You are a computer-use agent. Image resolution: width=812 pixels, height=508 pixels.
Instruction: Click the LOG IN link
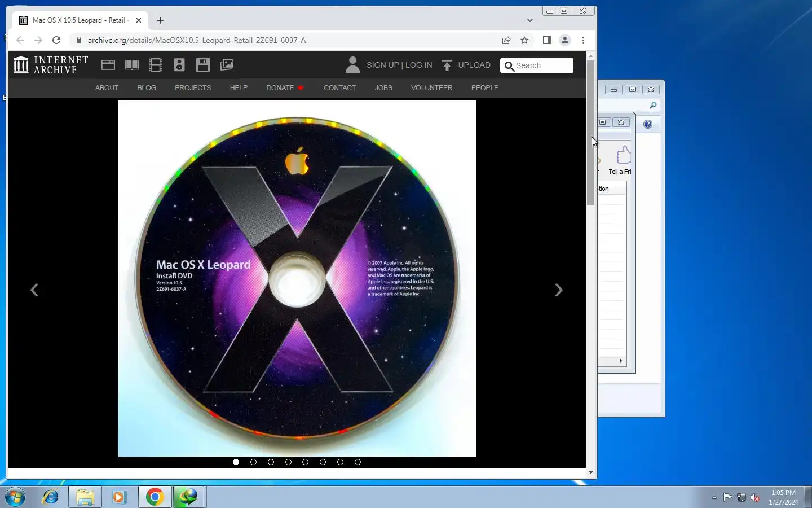point(418,65)
